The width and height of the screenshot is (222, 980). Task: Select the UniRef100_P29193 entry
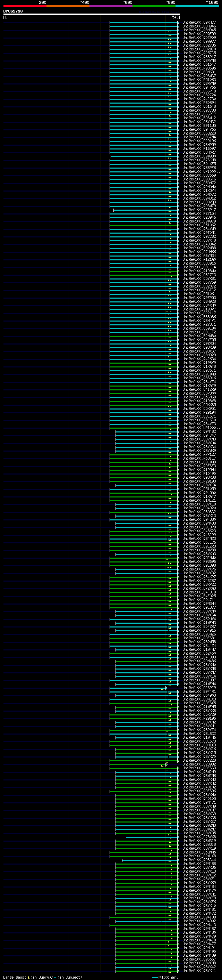coord(199,481)
